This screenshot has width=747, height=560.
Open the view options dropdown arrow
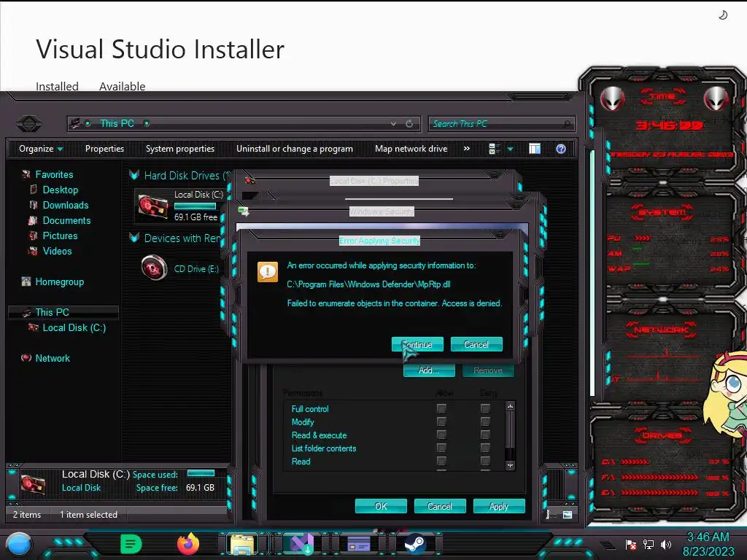(x=510, y=149)
